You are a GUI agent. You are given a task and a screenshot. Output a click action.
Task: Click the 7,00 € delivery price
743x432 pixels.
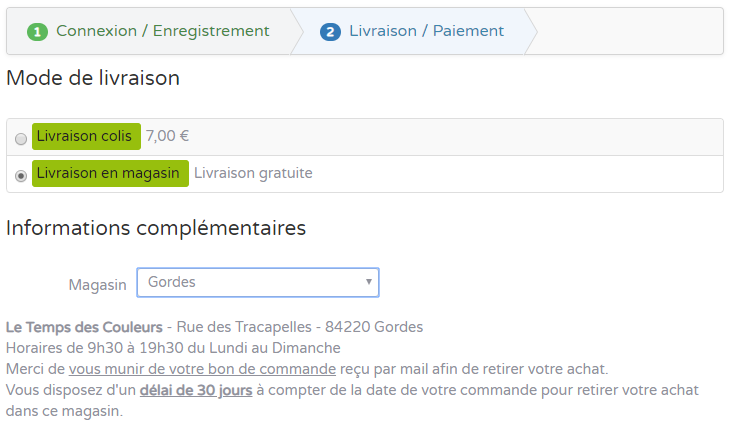[167, 136]
